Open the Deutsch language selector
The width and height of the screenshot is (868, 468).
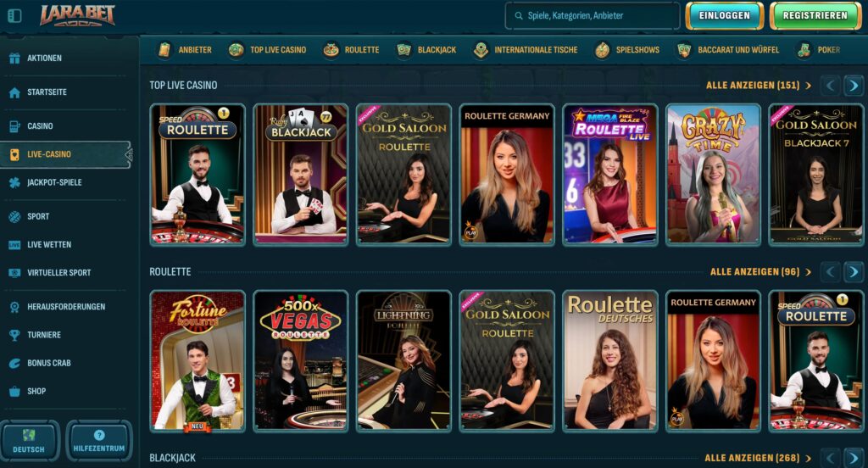click(x=30, y=441)
